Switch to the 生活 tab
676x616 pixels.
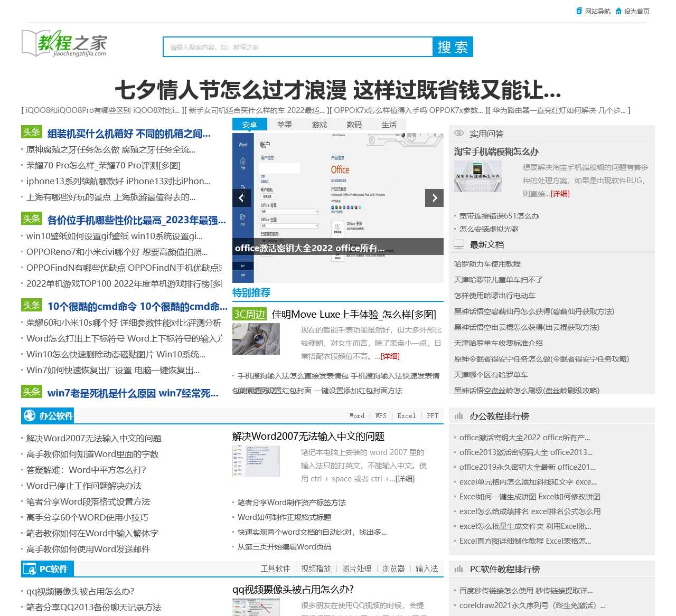click(389, 125)
